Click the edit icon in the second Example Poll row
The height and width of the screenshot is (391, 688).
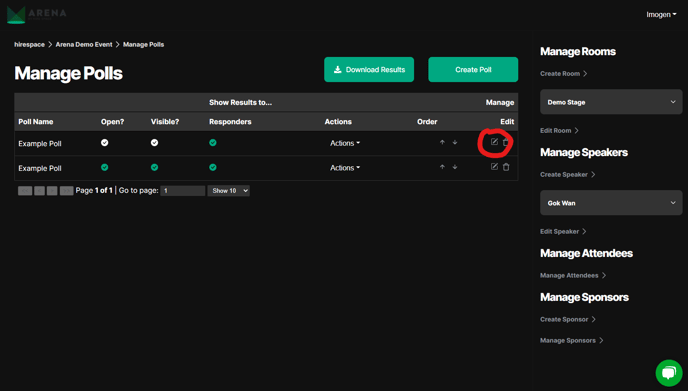pyautogui.click(x=494, y=166)
